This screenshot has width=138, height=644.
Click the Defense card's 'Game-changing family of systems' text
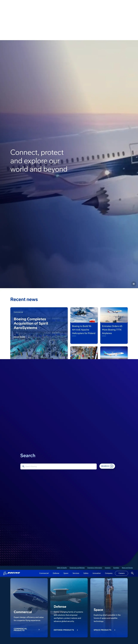click(x=68, y=617)
